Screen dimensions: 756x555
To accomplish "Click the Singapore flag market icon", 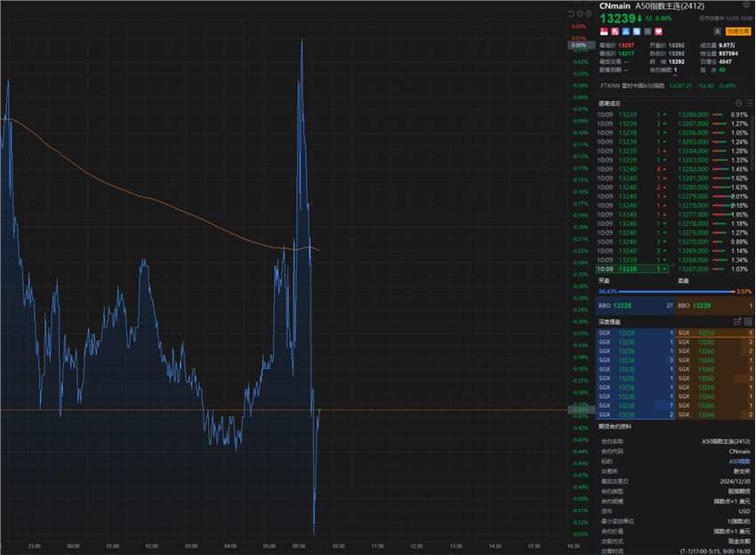I will coord(604,31).
